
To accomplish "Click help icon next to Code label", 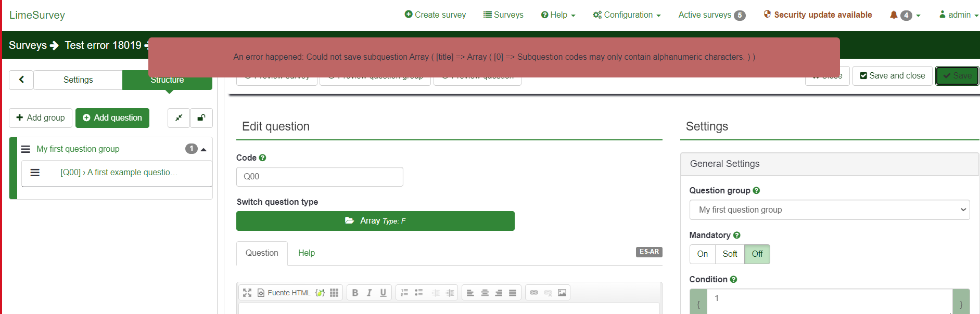I will [x=262, y=158].
